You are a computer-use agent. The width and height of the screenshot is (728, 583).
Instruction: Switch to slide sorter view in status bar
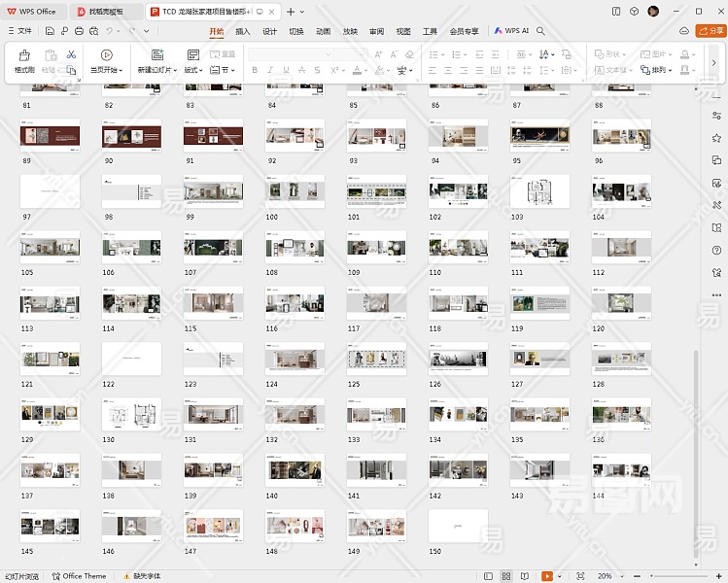pyautogui.click(x=506, y=576)
